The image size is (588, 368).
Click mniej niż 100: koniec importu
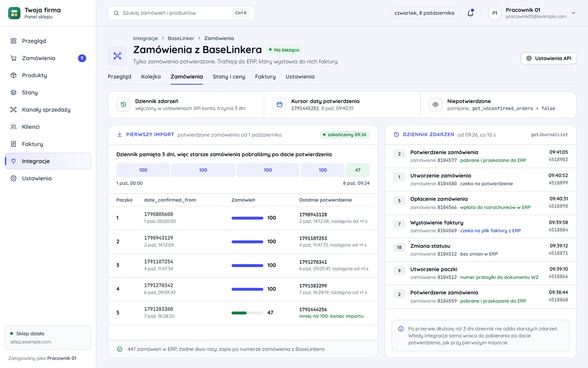tap(331, 316)
